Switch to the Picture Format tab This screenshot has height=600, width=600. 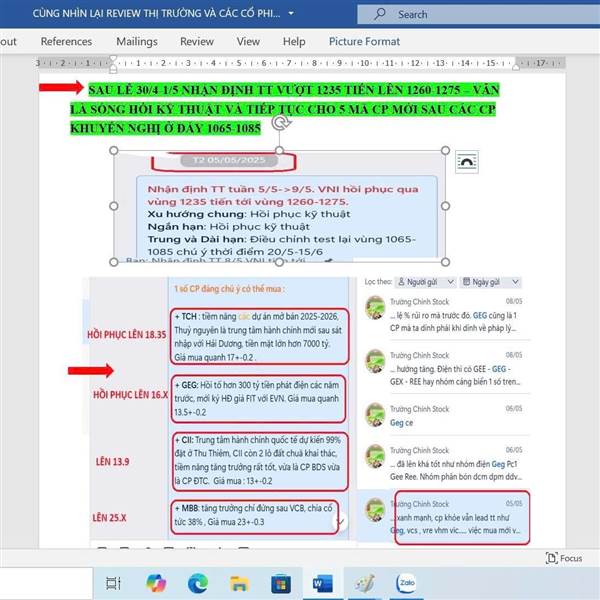point(364,41)
